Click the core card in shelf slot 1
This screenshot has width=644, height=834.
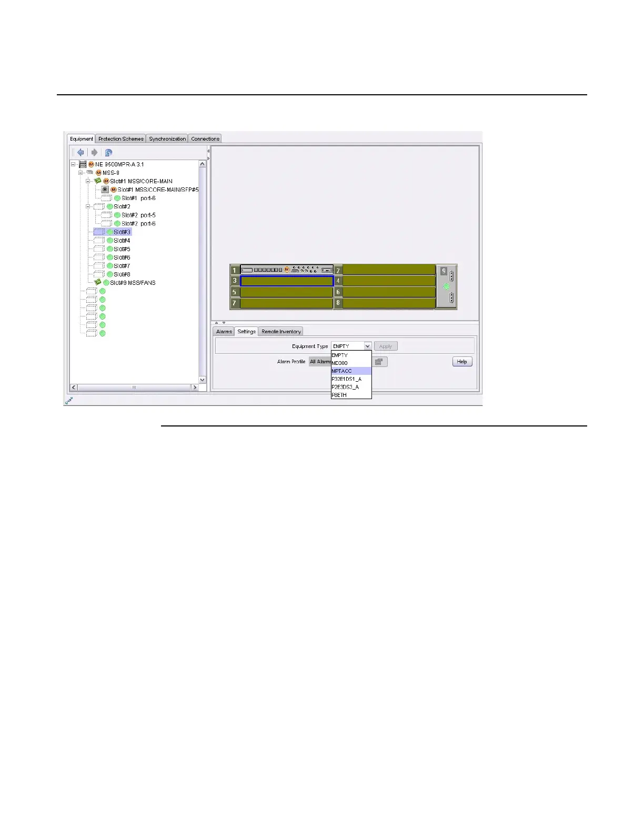[x=287, y=270]
